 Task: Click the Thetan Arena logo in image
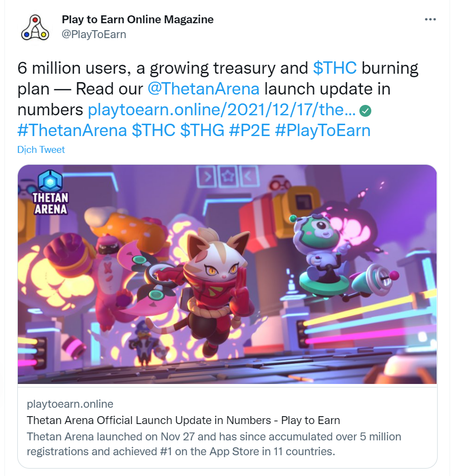click(x=50, y=192)
